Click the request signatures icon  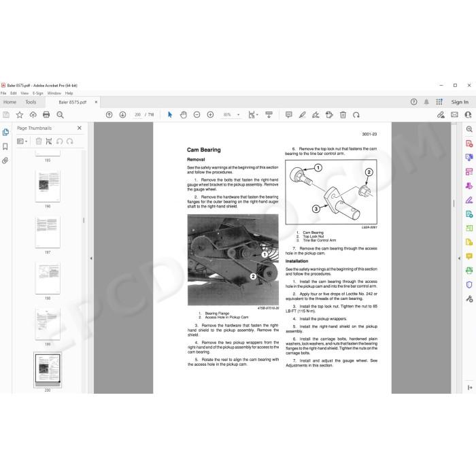tap(441, 115)
